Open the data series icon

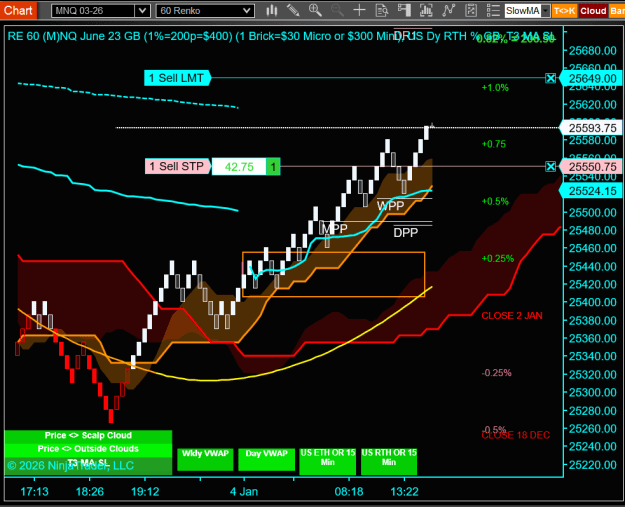pyautogui.click(x=426, y=10)
